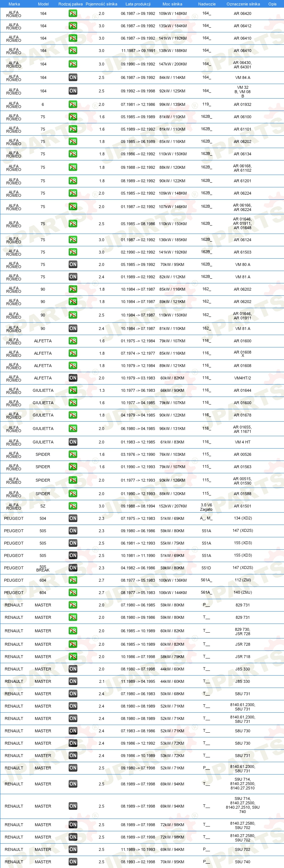
Task: Click the diesel ON icon for the Master 08.1993 -> 02.1998 row
Action: pos(73,862)
